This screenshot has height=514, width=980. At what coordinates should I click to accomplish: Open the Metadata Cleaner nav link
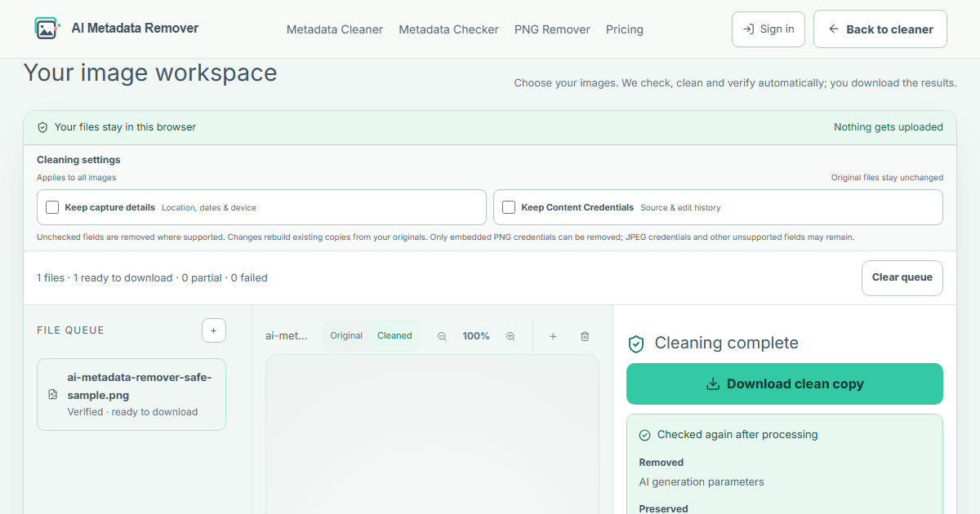click(x=335, y=29)
